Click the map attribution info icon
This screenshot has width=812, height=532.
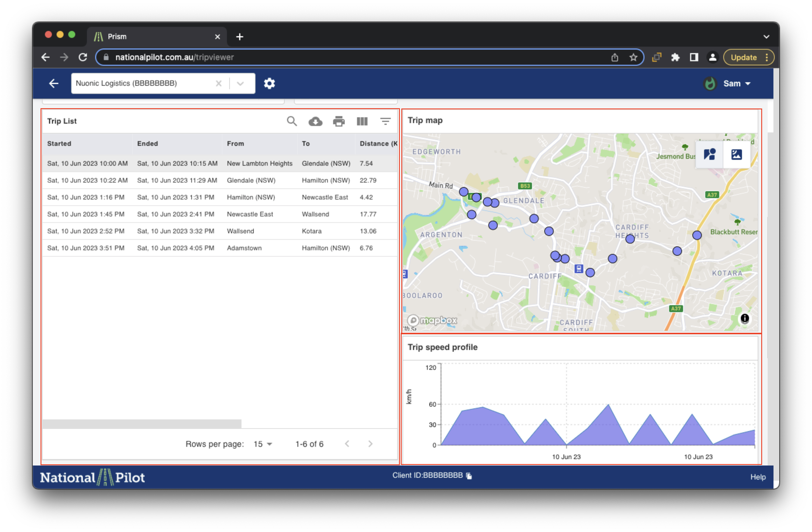[x=744, y=318]
